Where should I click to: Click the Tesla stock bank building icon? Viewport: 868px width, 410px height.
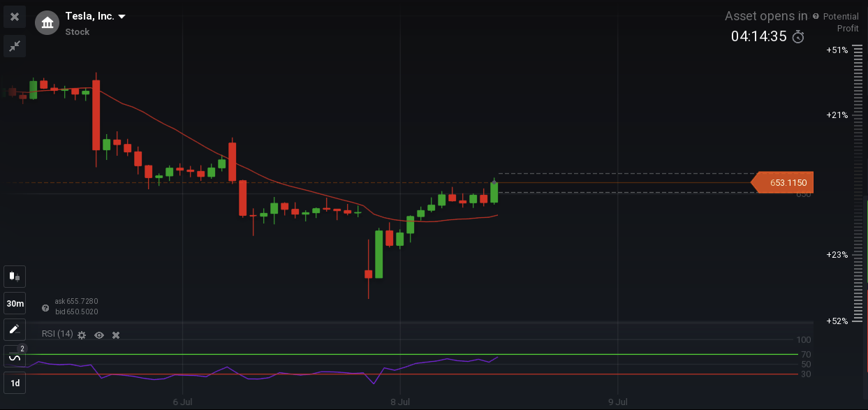tap(47, 23)
